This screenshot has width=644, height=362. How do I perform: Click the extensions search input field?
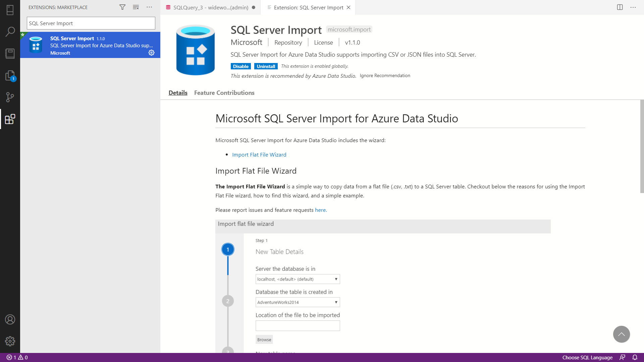(x=91, y=23)
